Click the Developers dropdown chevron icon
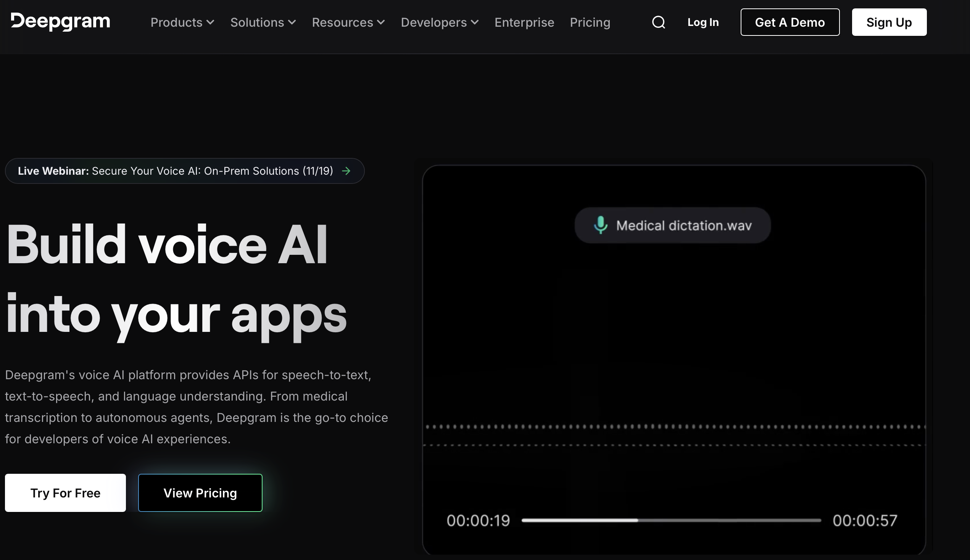The image size is (970, 560). pyautogui.click(x=475, y=22)
